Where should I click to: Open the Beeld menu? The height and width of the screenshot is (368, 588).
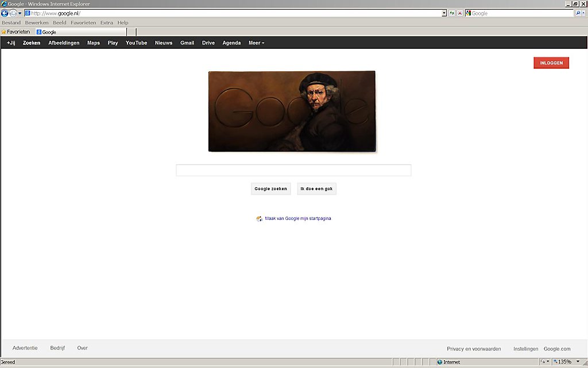coord(60,22)
